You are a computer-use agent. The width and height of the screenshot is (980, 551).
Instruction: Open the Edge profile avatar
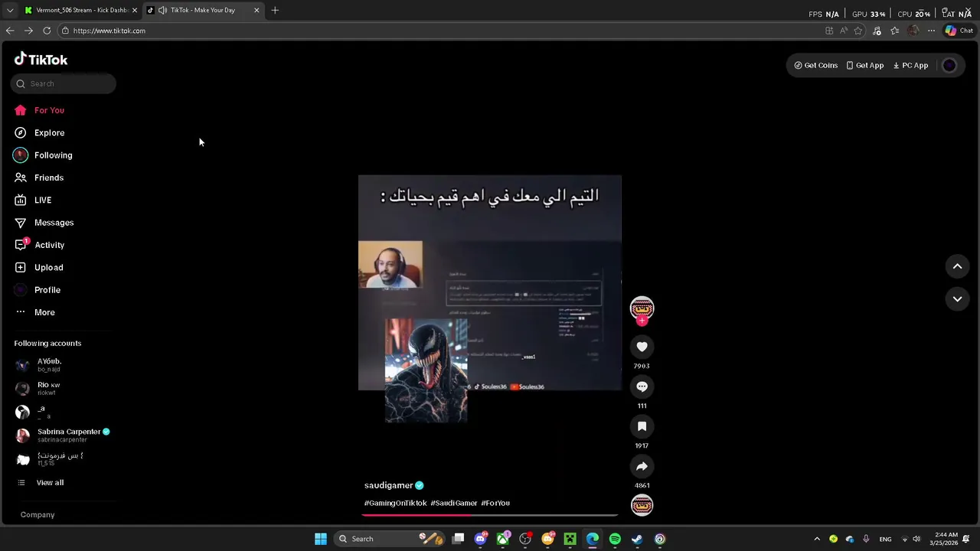(913, 31)
